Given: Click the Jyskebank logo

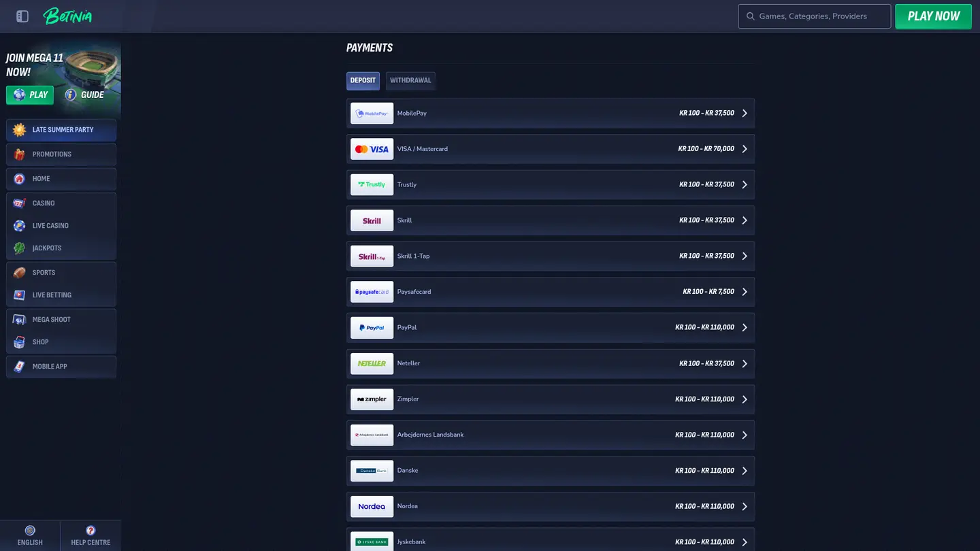Looking at the screenshot, I should coord(372,541).
